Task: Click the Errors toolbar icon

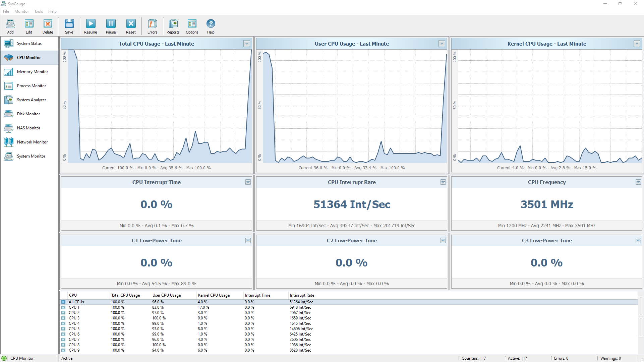Action: pos(152,26)
